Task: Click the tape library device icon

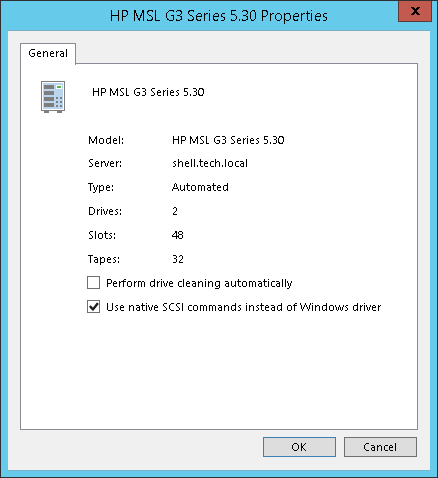Action: (53, 97)
